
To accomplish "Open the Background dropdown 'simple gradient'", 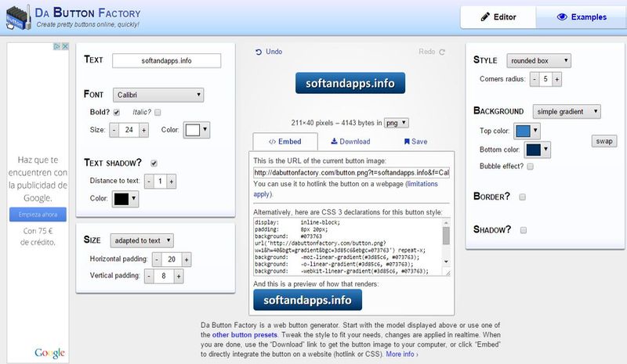I will pos(567,111).
